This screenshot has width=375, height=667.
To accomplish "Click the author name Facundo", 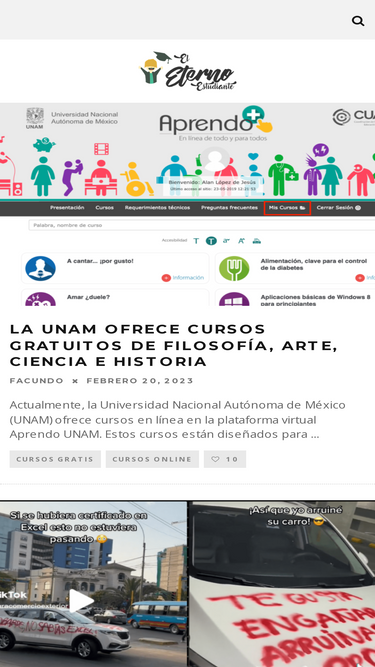I will point(37,381).
